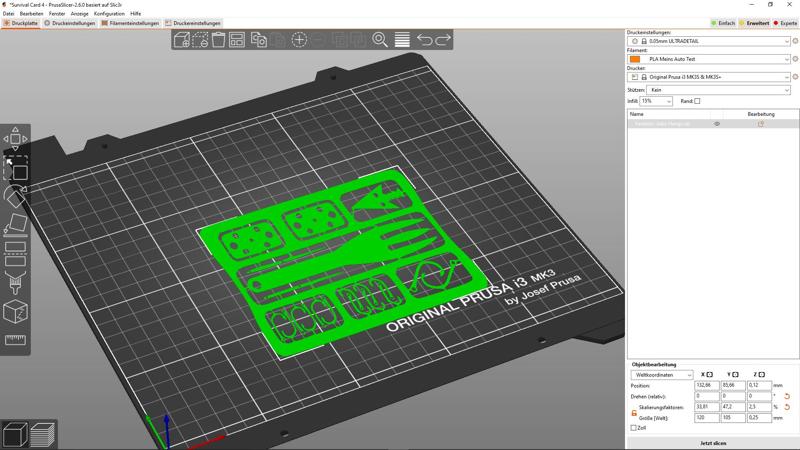Image resolution: width=800 pixels, height=450 pixels.
Task: Click the Größe Z input field
Action: 759,418
